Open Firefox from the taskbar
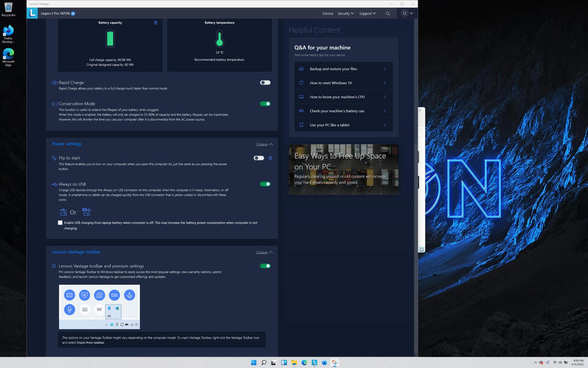 325,362
